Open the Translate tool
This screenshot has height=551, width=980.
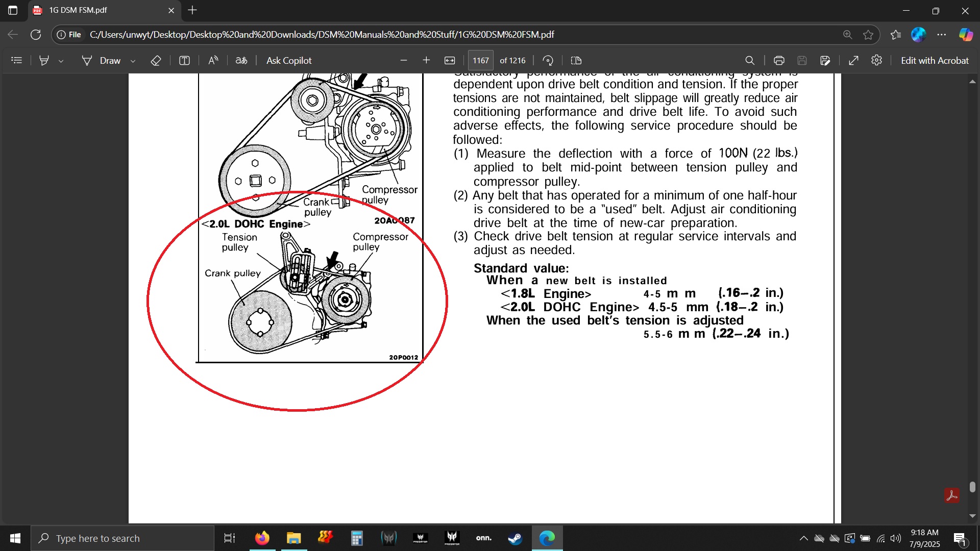tap(241, 60)
